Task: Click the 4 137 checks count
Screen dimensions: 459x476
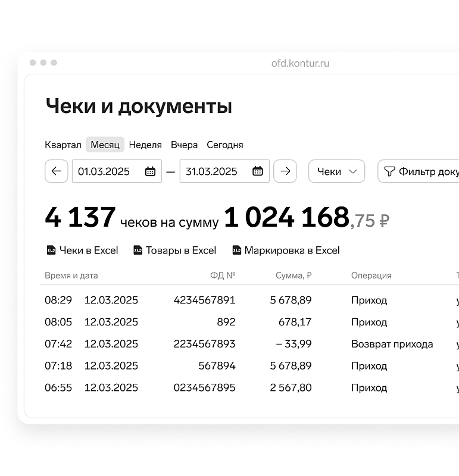Action: [x=80, y=217]
